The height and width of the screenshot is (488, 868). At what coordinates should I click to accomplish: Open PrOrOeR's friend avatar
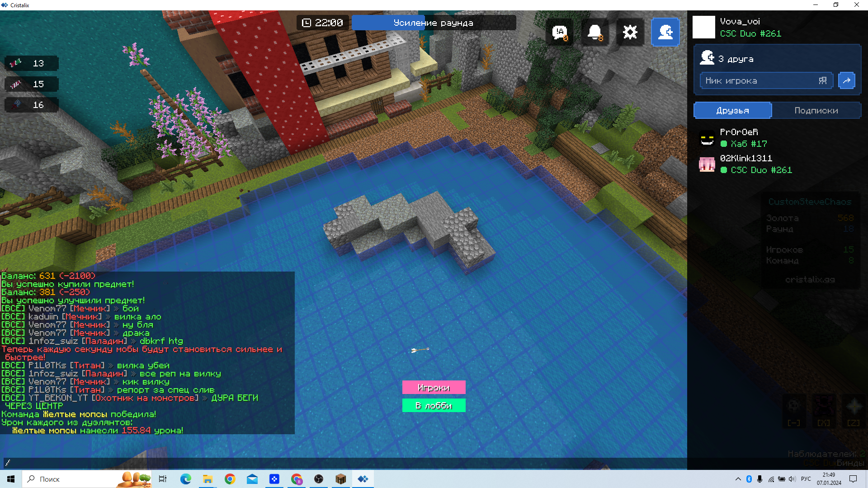(707, 138)
